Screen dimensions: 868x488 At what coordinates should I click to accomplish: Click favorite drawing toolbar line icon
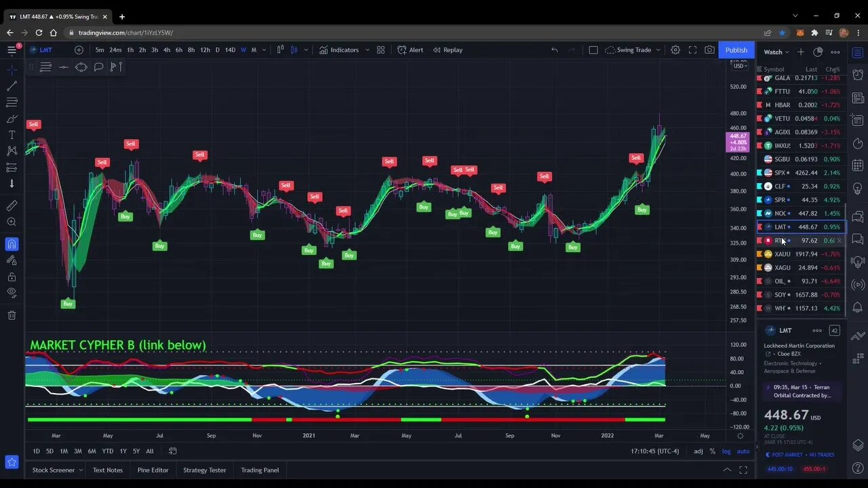pyautogui.click(x=63, y=66)
